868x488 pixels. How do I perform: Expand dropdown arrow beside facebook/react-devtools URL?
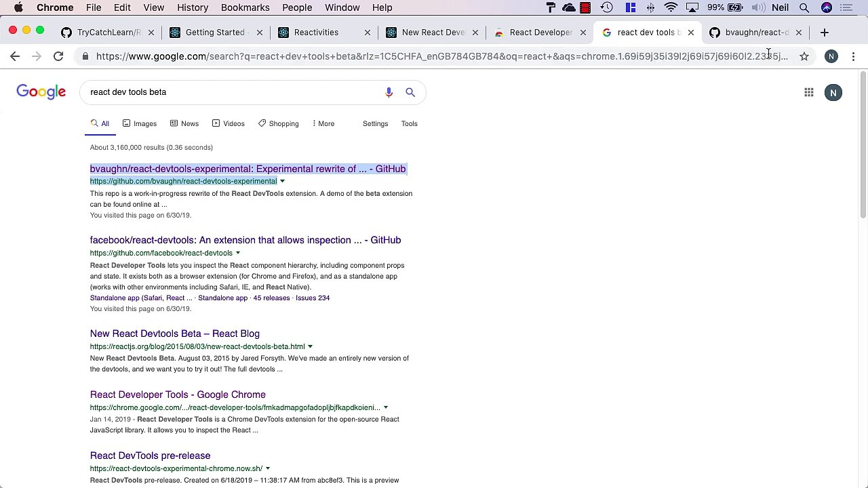[237, 253]
